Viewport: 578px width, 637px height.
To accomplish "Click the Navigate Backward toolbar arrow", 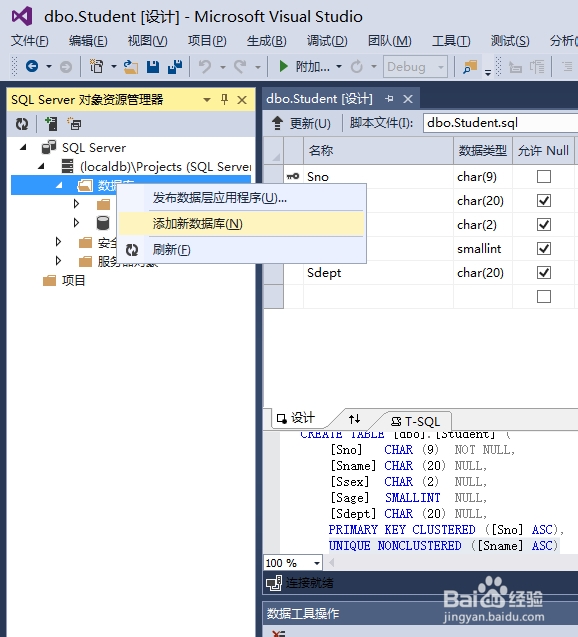I will 32,66.
